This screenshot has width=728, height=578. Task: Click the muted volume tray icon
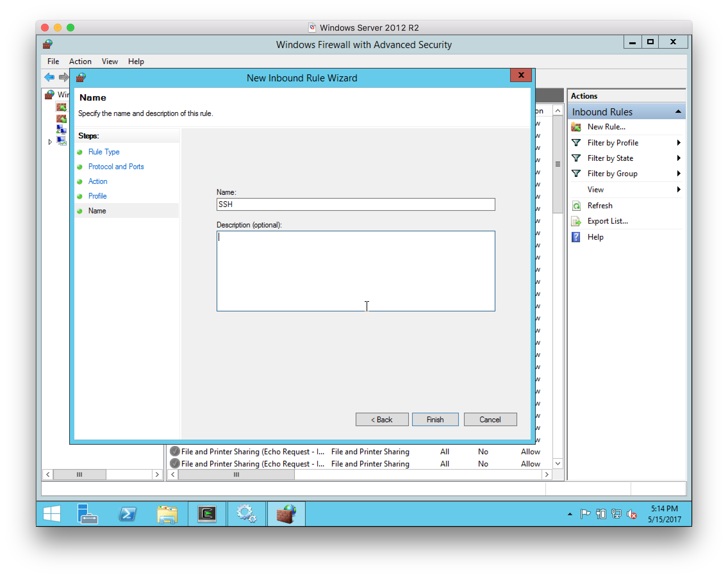[632, 514]
